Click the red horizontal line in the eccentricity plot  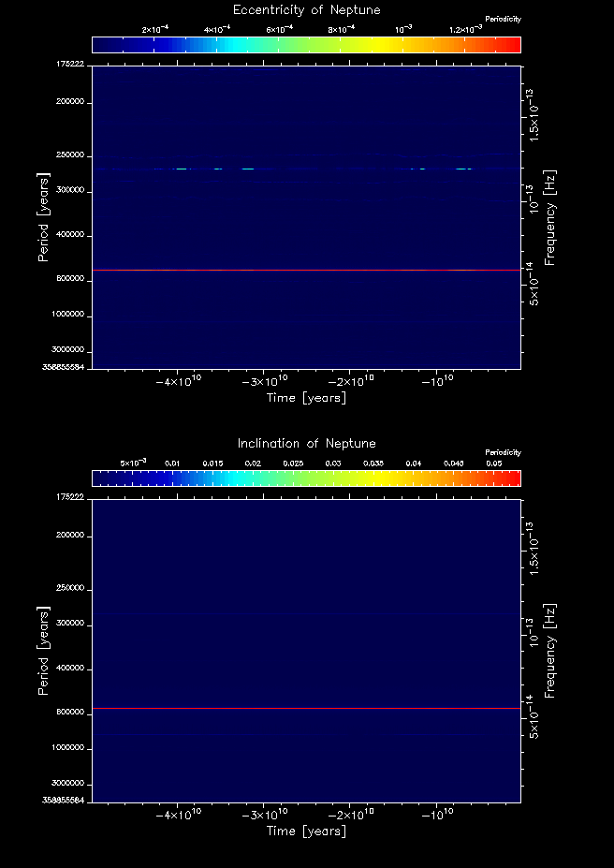point(306,270)
